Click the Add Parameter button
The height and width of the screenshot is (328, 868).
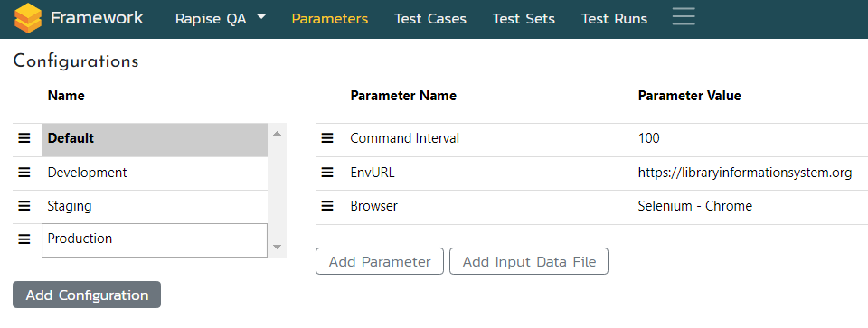[x=380, y=261]
